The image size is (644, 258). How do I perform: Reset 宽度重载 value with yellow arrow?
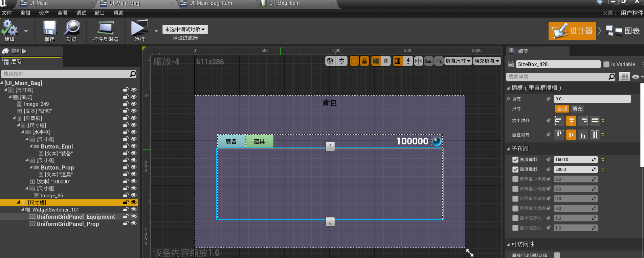point(603,159)
